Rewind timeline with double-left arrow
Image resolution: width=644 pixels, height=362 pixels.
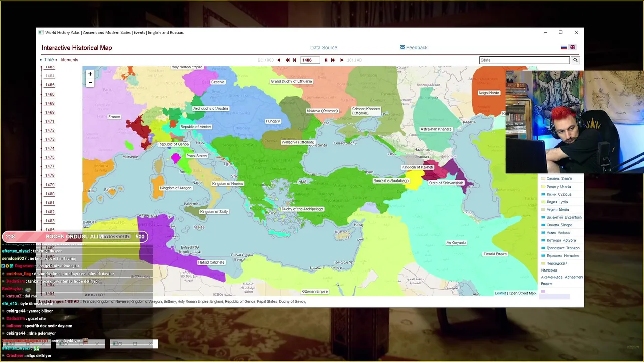tap(288, 60)
